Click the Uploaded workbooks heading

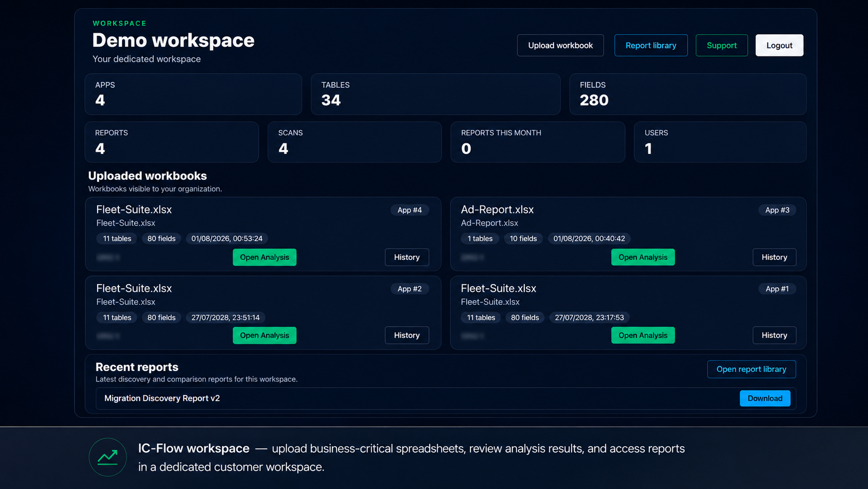coord(147,176)
